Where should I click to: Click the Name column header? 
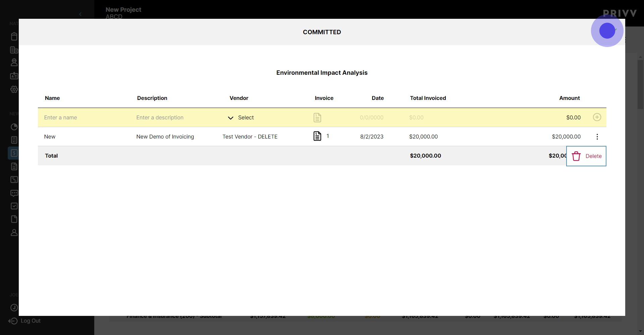click(x=52, y=98)
